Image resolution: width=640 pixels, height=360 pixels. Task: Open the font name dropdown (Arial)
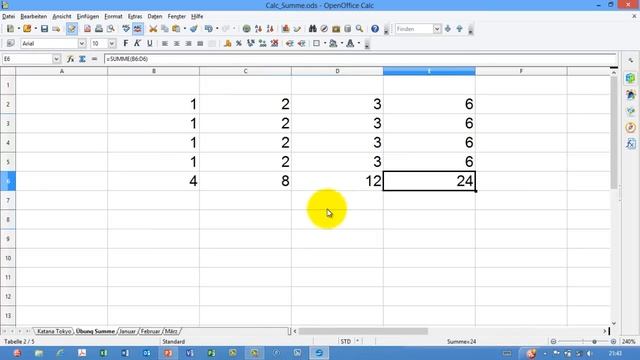[x=82, y=44]
